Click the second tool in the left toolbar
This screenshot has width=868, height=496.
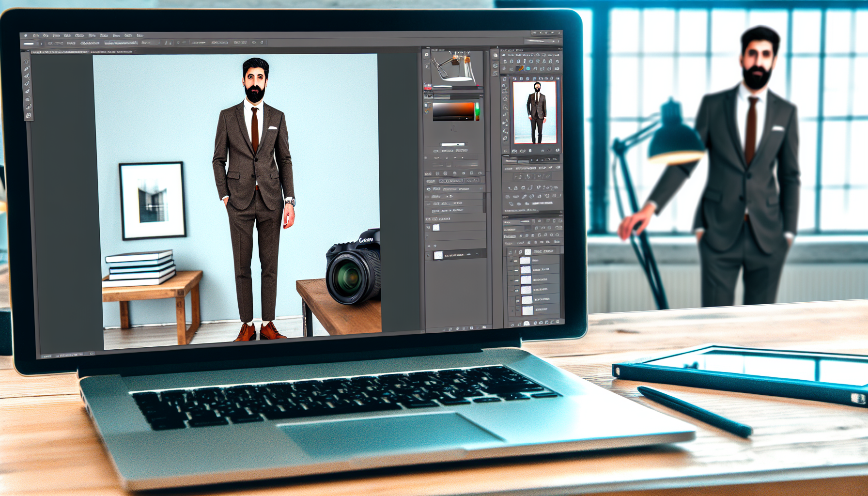click(27, 69)
